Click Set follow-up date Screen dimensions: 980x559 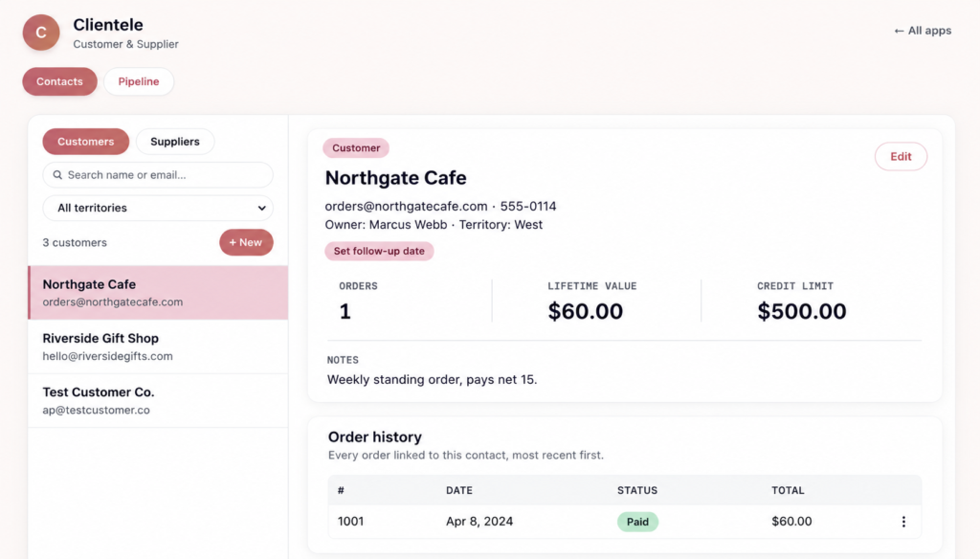[x=379, y=251]
